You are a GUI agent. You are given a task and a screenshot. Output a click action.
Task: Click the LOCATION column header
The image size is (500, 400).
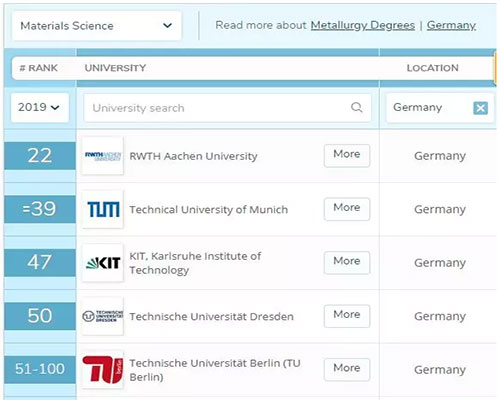[x=433, y=68]
